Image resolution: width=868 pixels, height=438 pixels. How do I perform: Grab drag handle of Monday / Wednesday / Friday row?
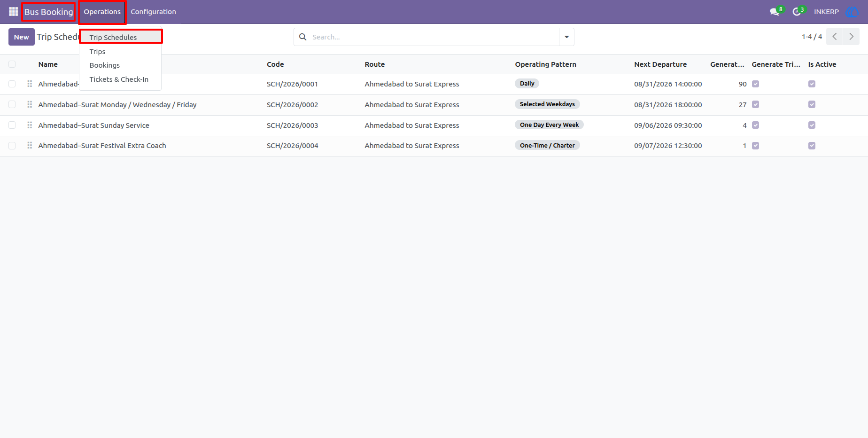pos(30,104)
